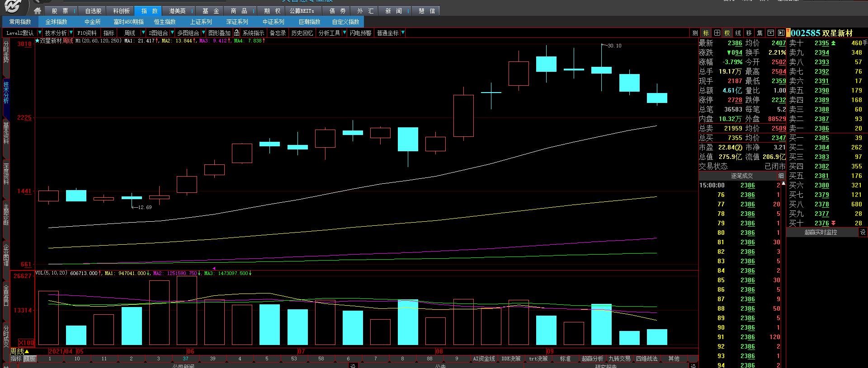Click the 图形叠加 toolbar button
The image size is (868, 368).
(x=219, y=33)
